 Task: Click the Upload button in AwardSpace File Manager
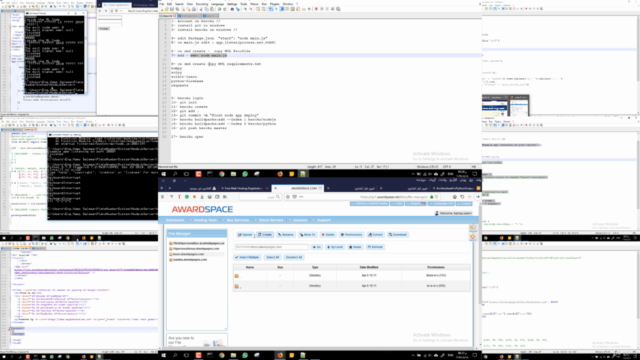[x=245, y=235]
